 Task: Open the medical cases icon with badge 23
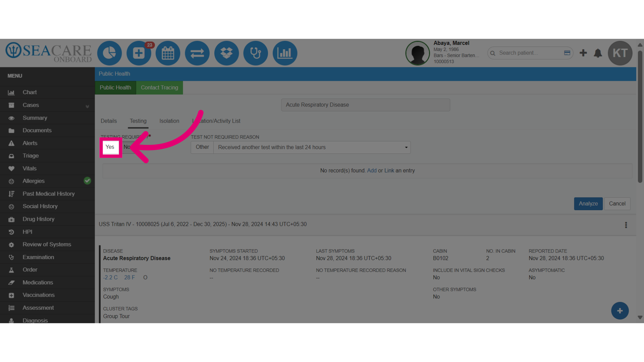(139, 53)
